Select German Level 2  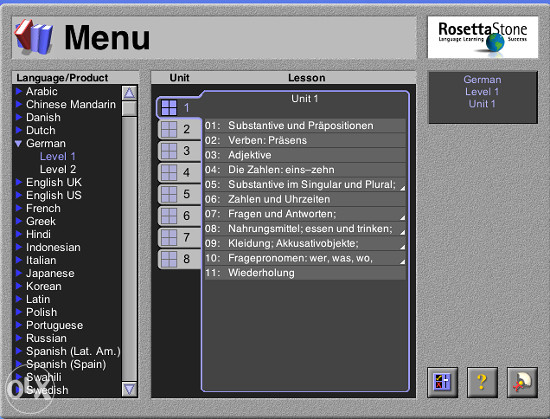tap(58, 169)
